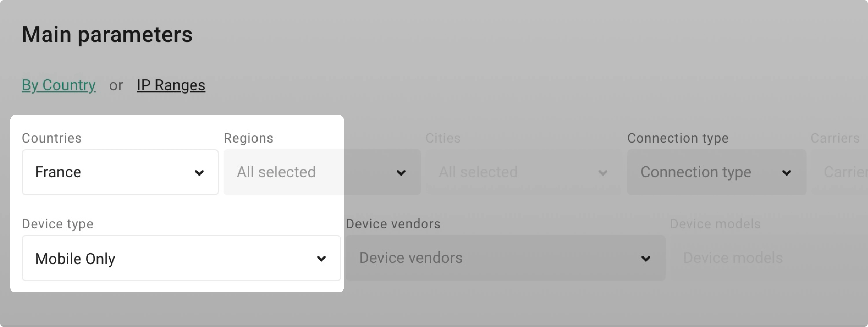Click the chevron arrow in Cities field

pyautogui.click(x=603, y=173)
